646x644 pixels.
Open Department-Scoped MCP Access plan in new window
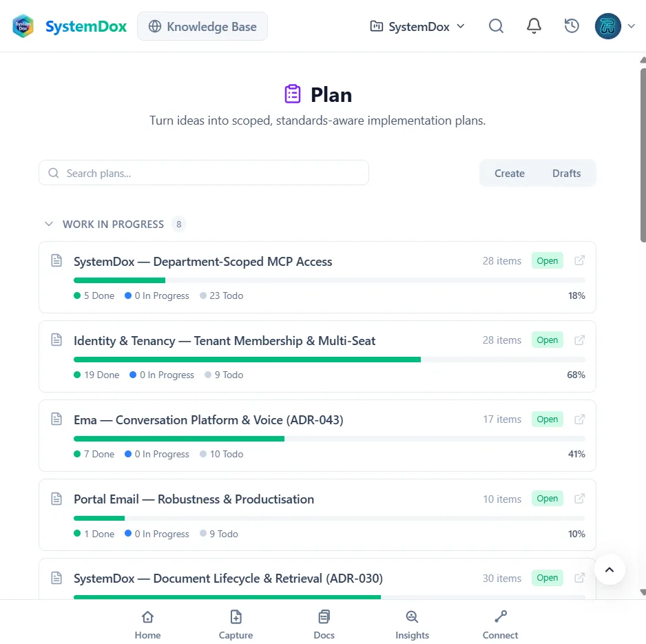coord(580,260)
